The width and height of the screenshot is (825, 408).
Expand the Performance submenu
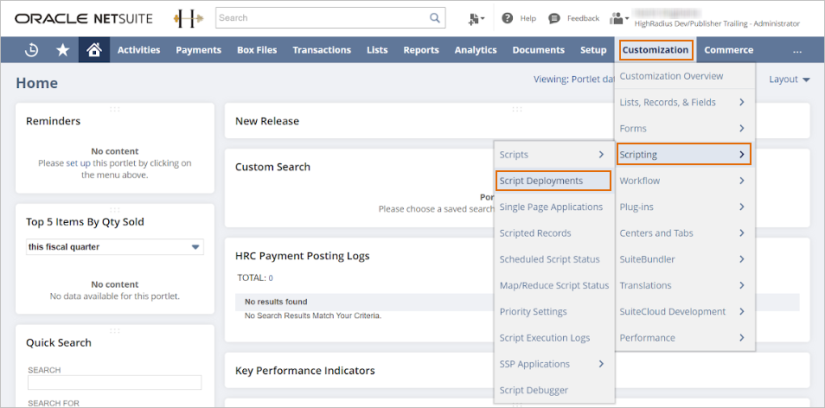(685, 337)
